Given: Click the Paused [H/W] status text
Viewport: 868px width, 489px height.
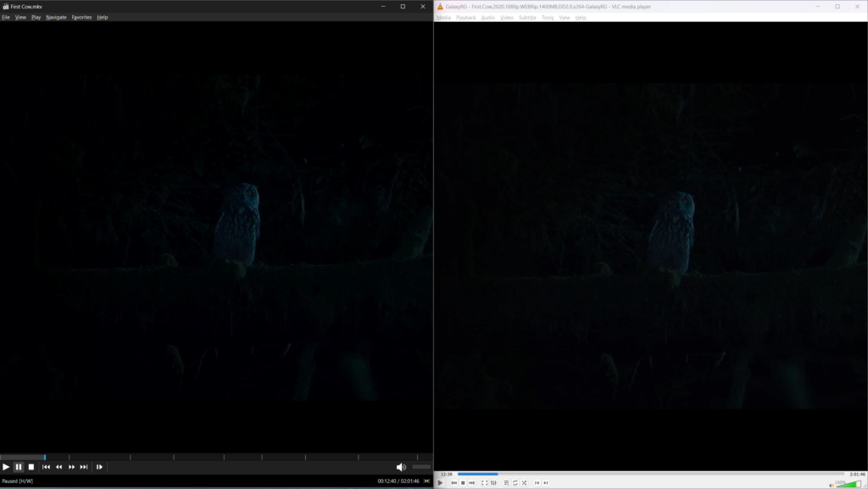Looking at the screenshot, I should point(17,481).
